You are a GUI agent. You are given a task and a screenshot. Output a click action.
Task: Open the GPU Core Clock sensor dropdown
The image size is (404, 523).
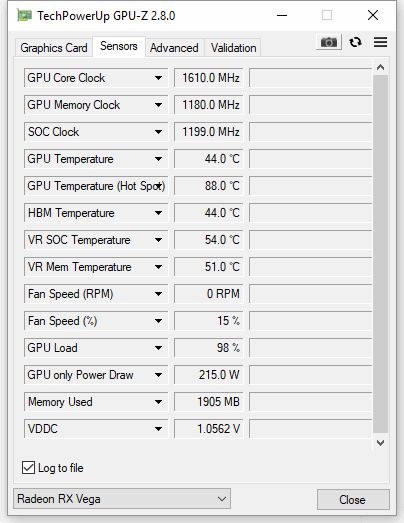point(158,78)
